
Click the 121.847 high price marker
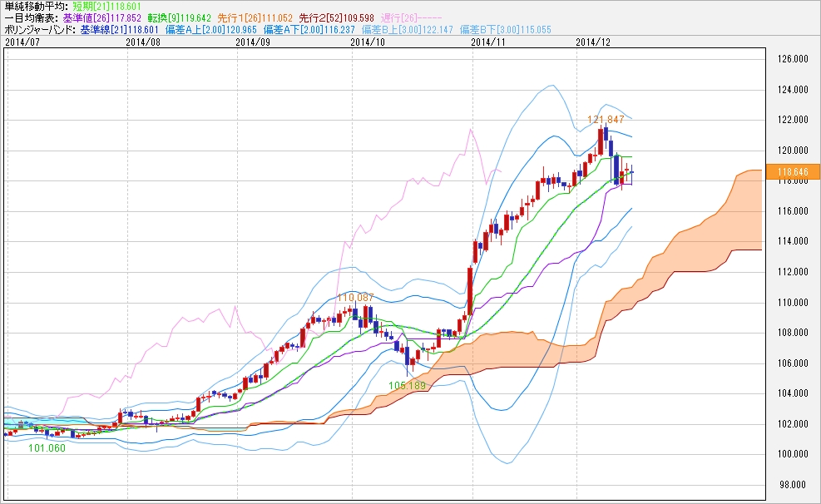click(x=606, y=120)
